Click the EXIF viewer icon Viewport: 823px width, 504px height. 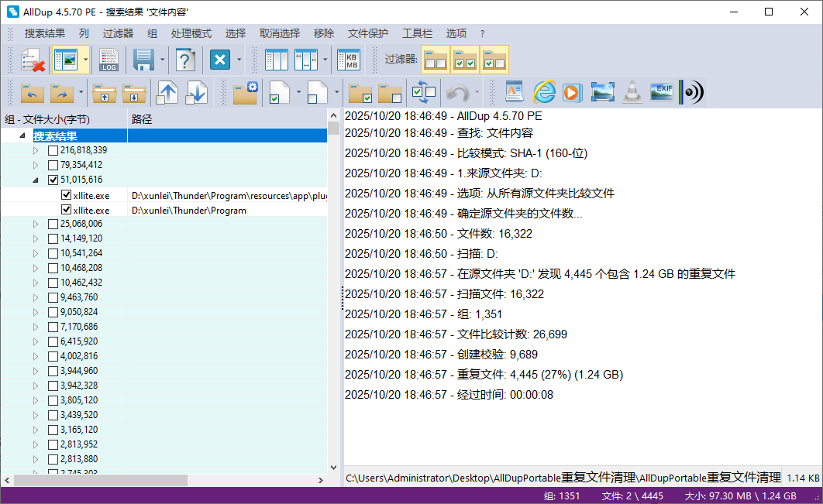pos(661,93)
